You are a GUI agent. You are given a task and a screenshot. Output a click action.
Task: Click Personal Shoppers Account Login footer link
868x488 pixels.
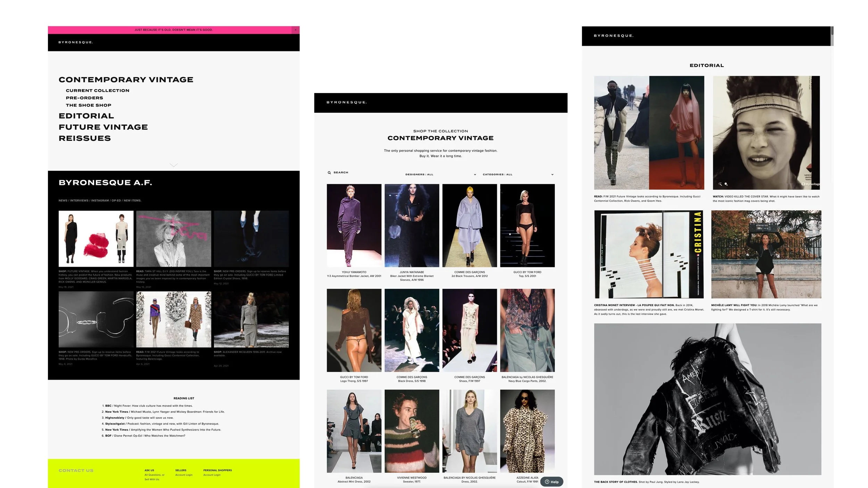pyautogui.click(x=212, y=475)
